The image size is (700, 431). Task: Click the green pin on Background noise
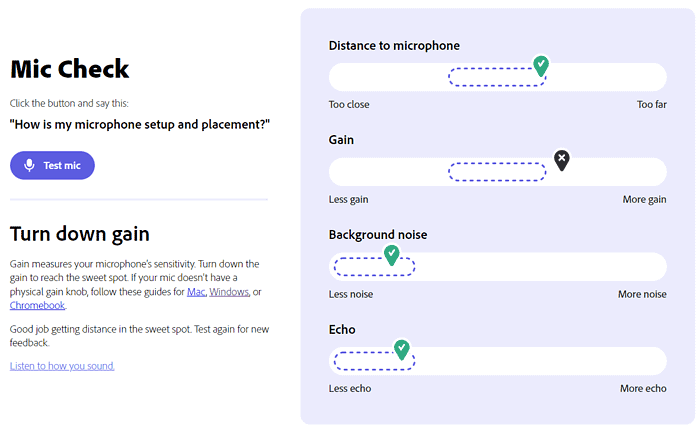[x=392, y=255]
